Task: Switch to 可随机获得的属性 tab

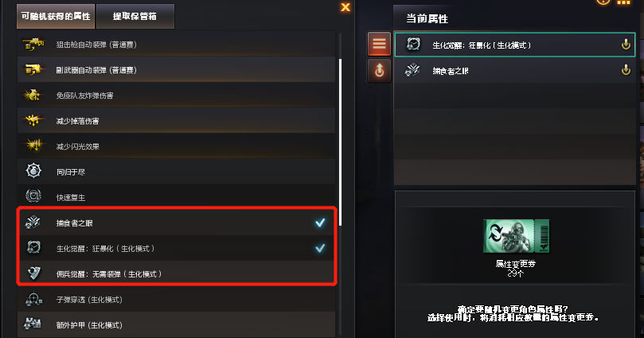Action: [x=56, y=17]
